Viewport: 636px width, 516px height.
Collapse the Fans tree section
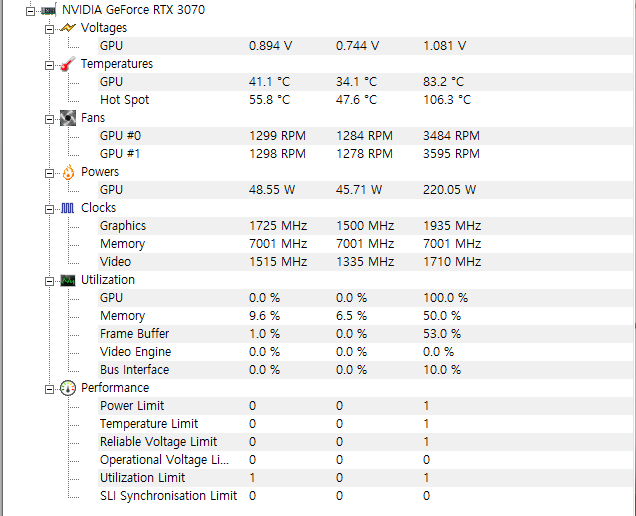click(x=49, y=119)
